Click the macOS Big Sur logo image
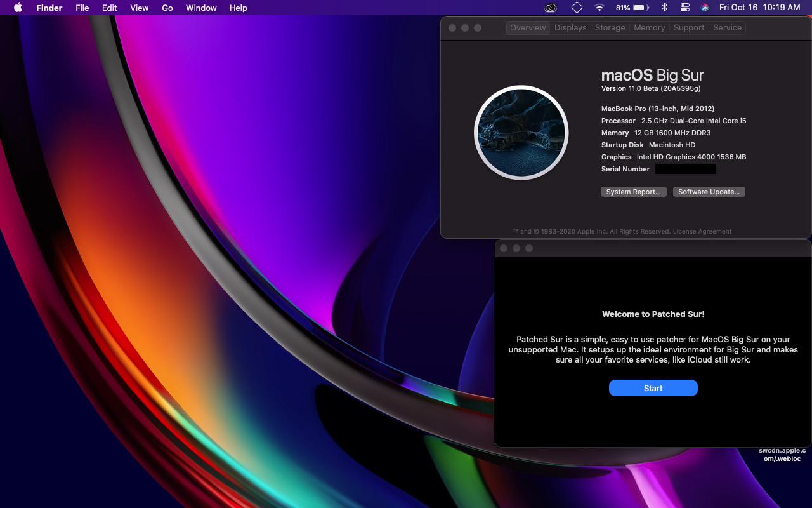Viewport: 812px width, 508px height. (x=521, y=133)
